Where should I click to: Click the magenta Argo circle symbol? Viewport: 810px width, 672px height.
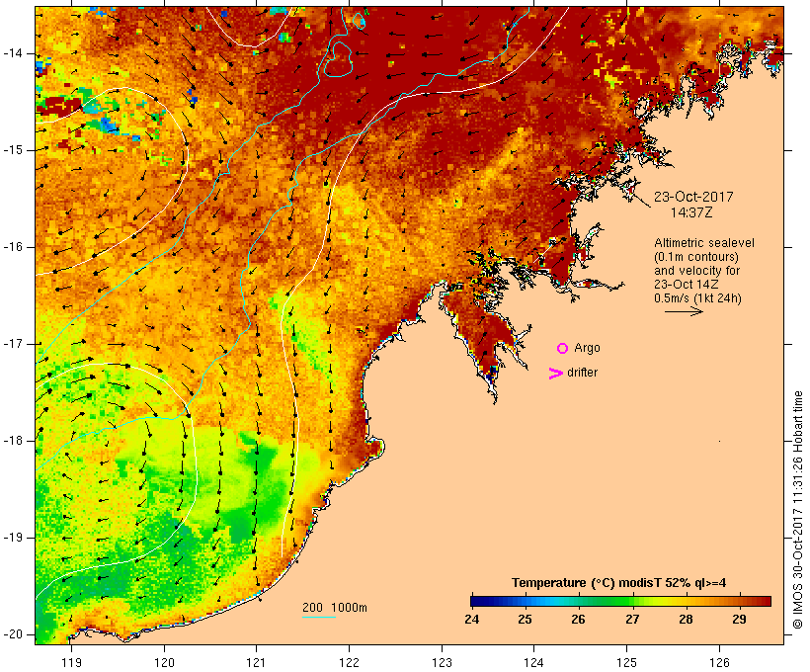(x=562, y=348)
